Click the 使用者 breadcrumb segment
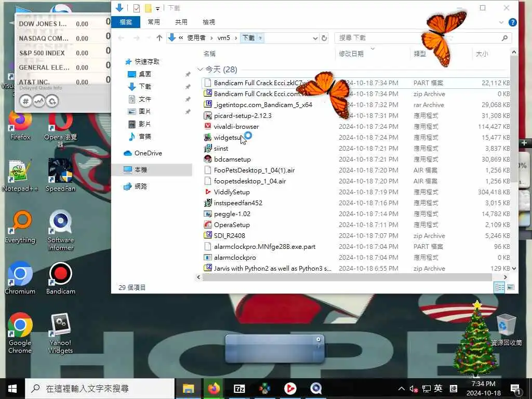The image size is (532, 399). 196,38
